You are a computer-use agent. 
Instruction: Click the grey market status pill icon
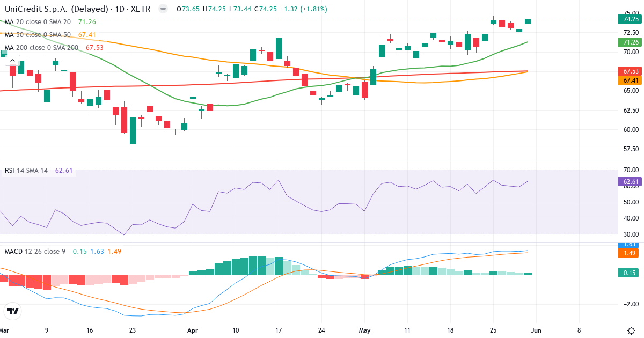pos(163,9)
